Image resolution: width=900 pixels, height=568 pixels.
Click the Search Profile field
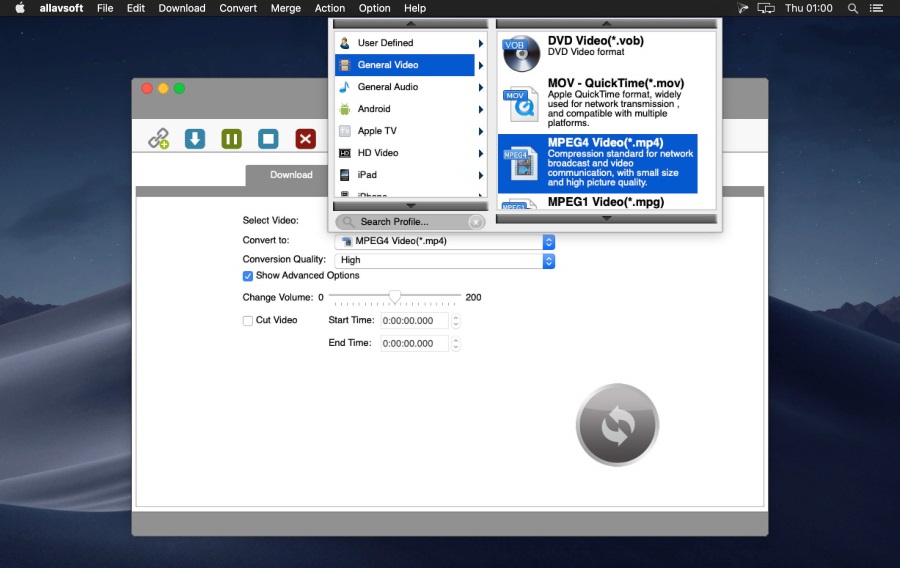tap(410, 222)
